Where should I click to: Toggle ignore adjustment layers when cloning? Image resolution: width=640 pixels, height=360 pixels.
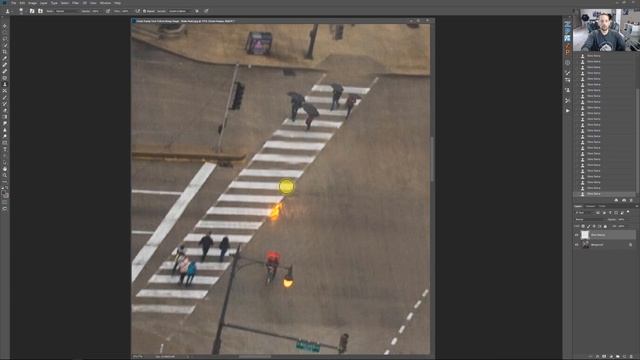[197, 11]
